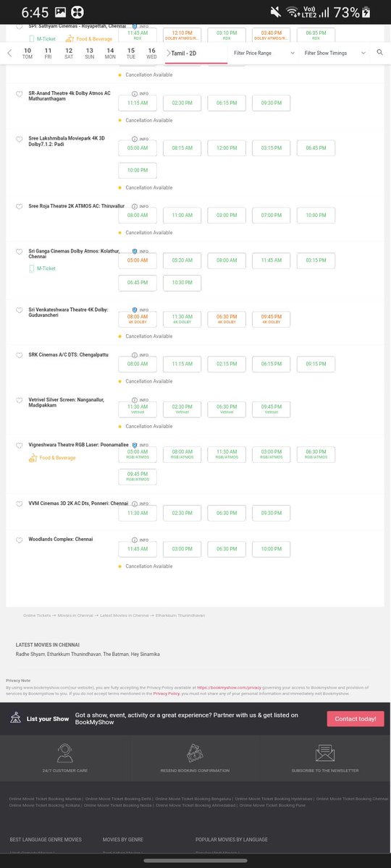
Task: Tap the mute icon in status bar
Action: [x=274, y=12]
